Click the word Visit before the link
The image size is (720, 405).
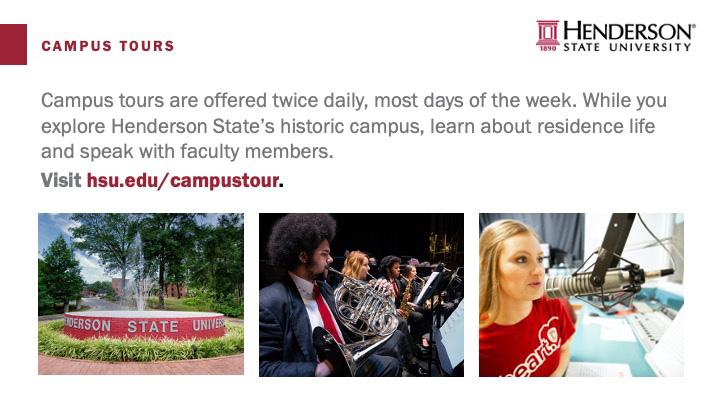tap(61, 181)
